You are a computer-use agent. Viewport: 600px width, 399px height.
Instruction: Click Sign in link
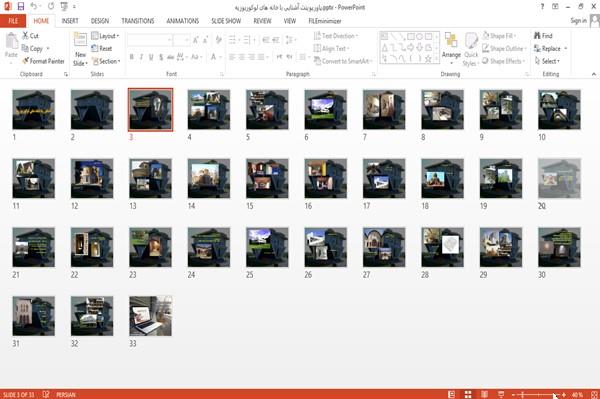(578, 21)
